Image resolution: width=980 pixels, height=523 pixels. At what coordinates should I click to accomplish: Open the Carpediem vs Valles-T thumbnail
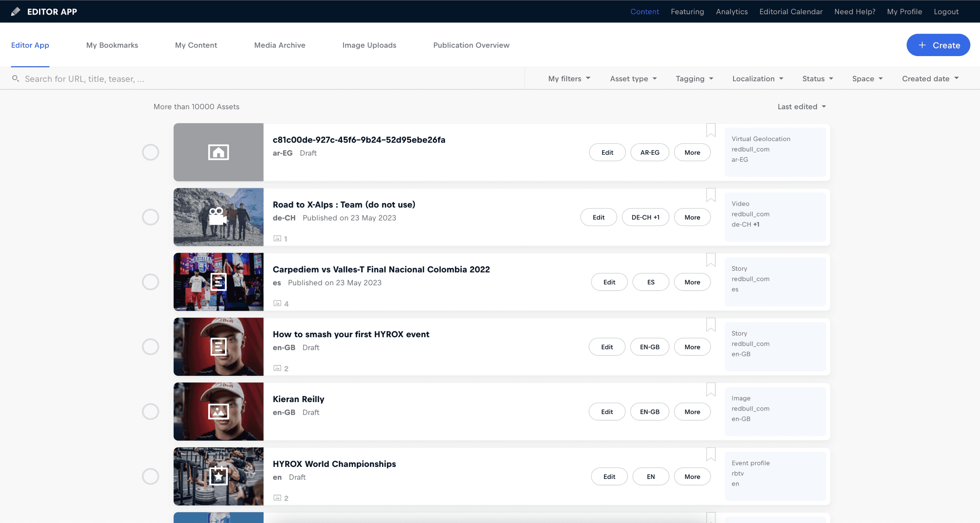(x=218, y=282)
